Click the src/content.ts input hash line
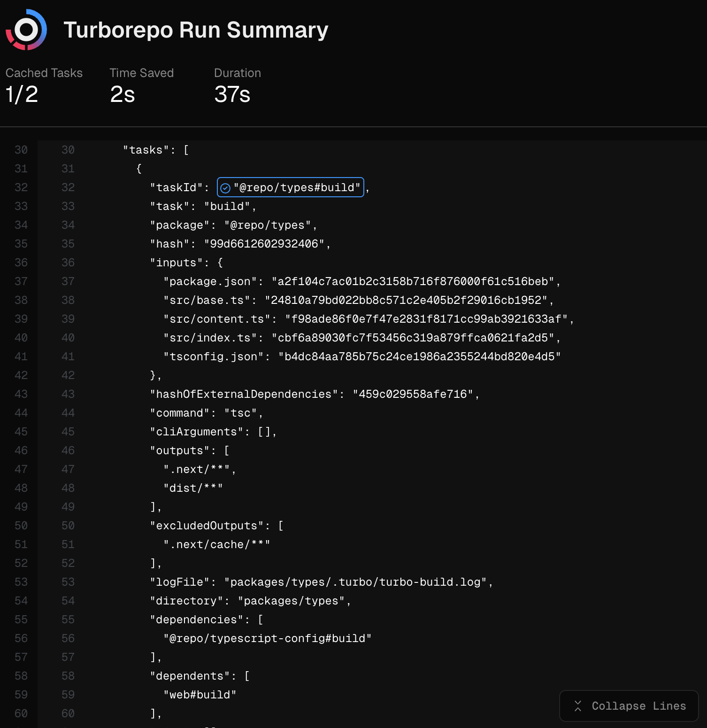 [369, 319]
